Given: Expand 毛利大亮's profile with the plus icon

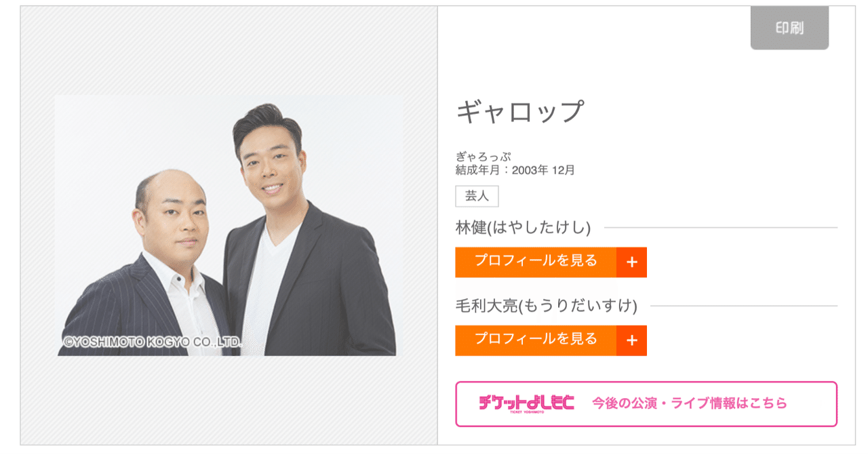Looking at the screenshot, I should tap(631, 340).
